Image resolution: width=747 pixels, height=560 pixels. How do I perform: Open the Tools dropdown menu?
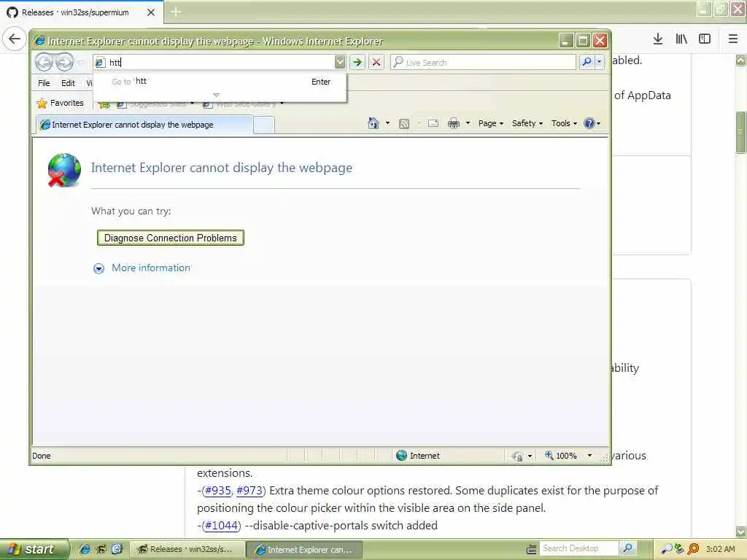(564, 123)
